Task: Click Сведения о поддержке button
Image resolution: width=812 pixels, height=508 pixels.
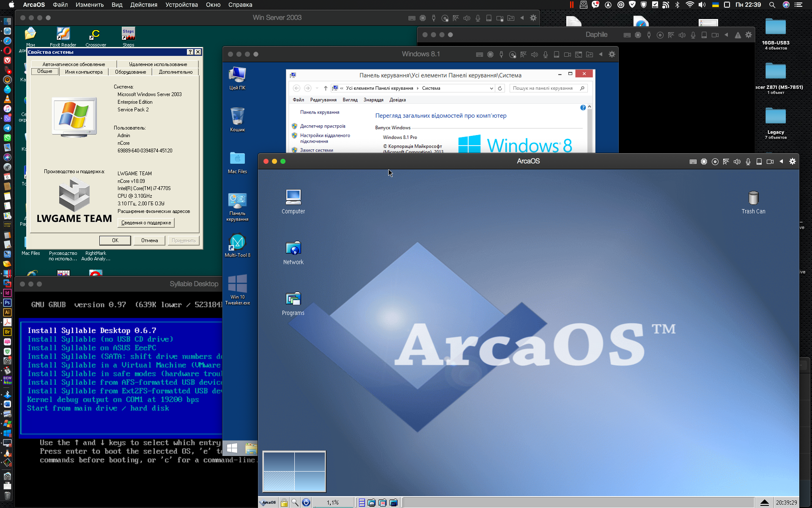Action: click(146, 223)
